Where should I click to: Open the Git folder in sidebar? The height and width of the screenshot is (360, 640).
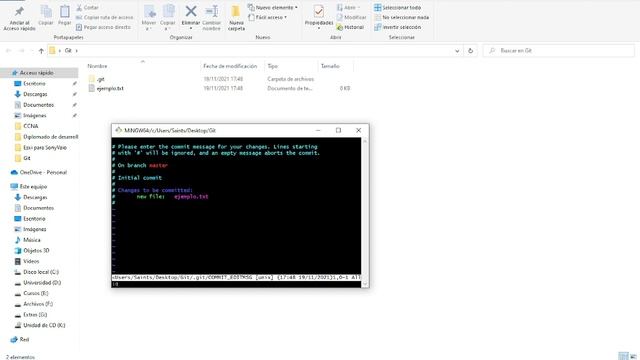tap(27, 158)
